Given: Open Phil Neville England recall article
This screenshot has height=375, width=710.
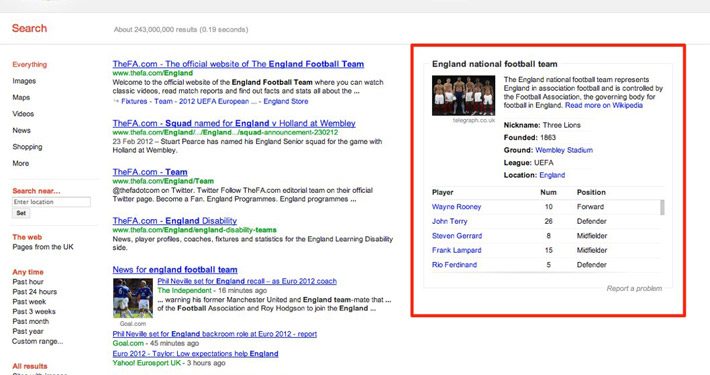Looking at the screenshot, I should pos(247,281).
